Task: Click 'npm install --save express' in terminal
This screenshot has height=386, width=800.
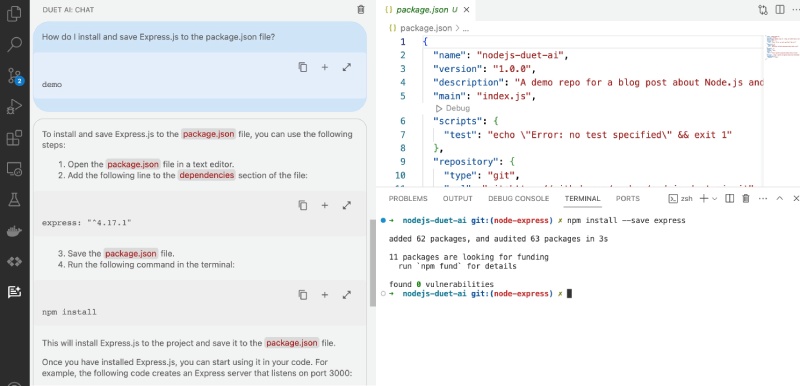Action: coord(627,220)
